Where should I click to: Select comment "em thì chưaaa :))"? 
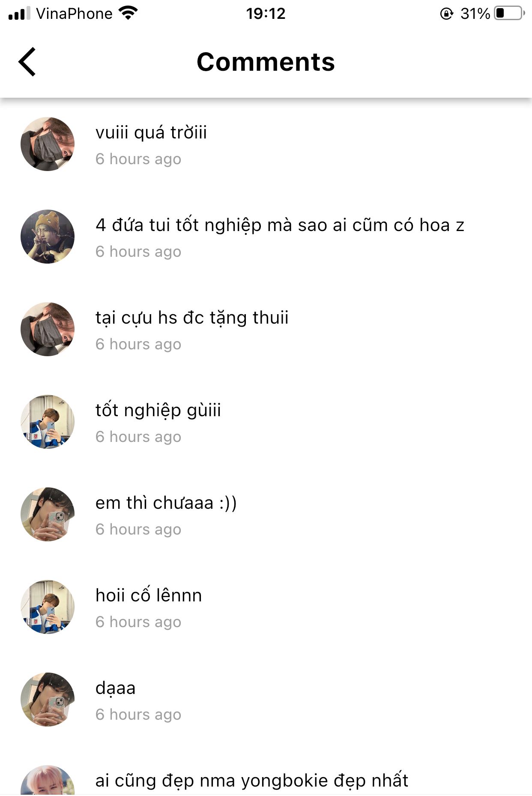pyautogui.click(x=166, y=503)
